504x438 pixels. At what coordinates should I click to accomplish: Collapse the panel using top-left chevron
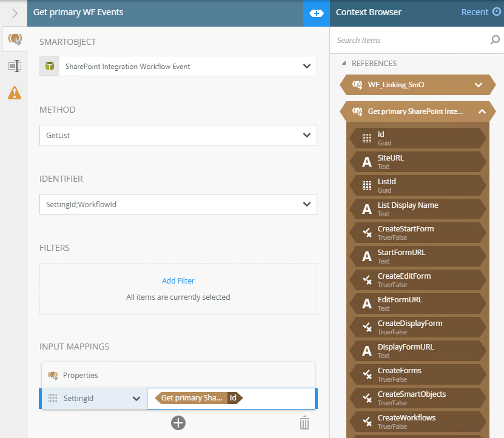tap(15, 13)
